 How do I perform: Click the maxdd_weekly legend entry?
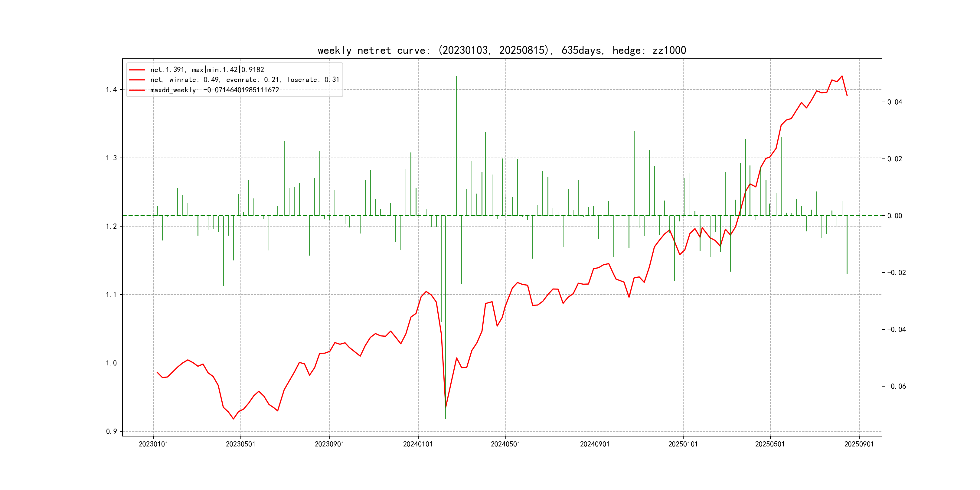tap(214, 90)
